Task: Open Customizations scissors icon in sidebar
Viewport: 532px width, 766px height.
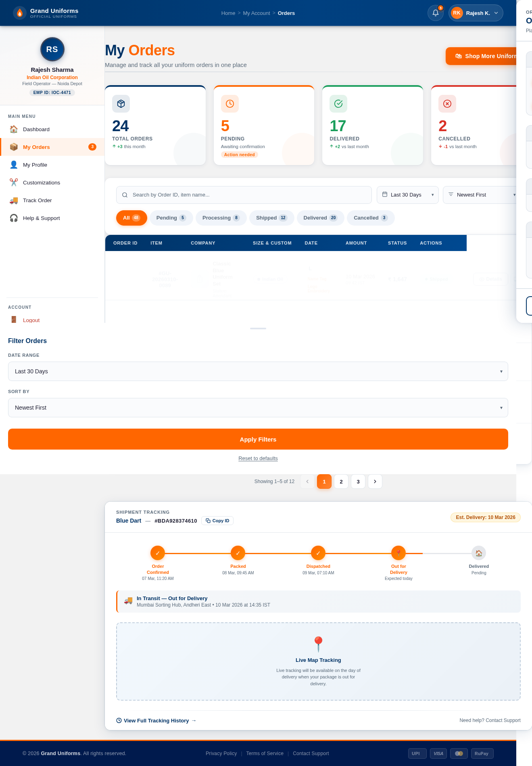Action: pyautogui.click(x=14, y=182)
